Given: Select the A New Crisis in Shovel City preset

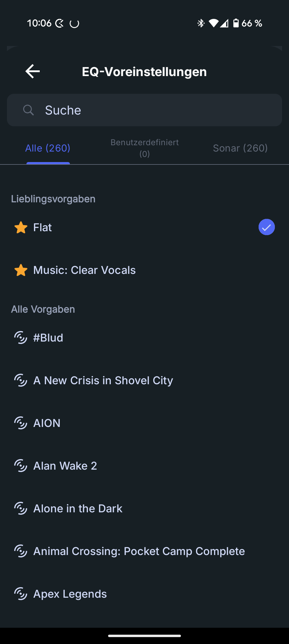Looking at the screenshot, I should point(103,380).
